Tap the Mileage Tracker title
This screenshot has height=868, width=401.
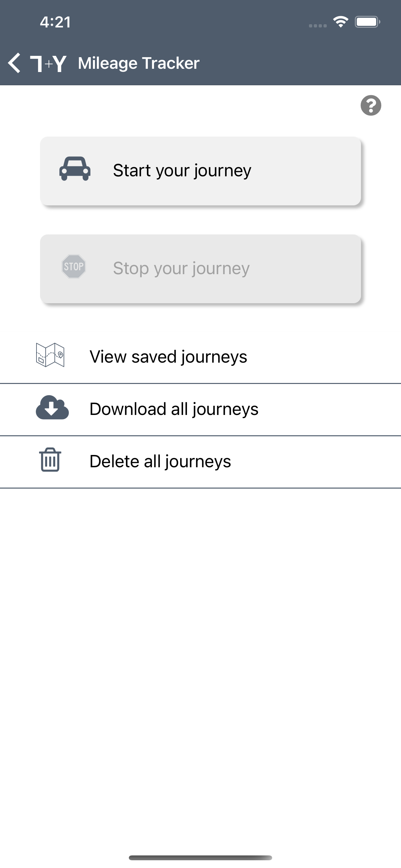coord(139,63)
